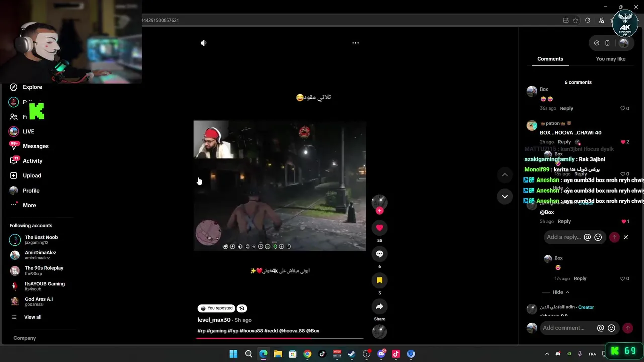Post comment with red arrow button
Image resolution: width=644 pixels, height=362 pixels.
[x=627, y=328]
